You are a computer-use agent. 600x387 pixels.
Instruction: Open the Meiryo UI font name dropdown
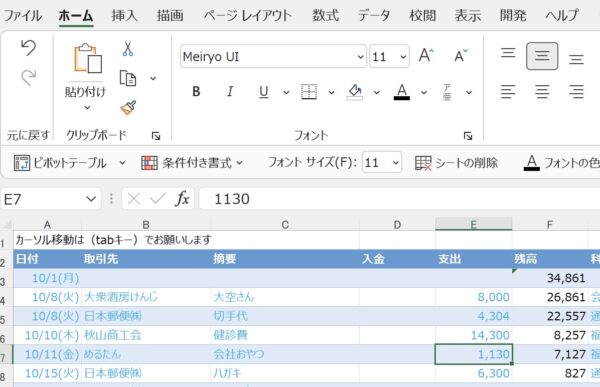tap(360, 57)
